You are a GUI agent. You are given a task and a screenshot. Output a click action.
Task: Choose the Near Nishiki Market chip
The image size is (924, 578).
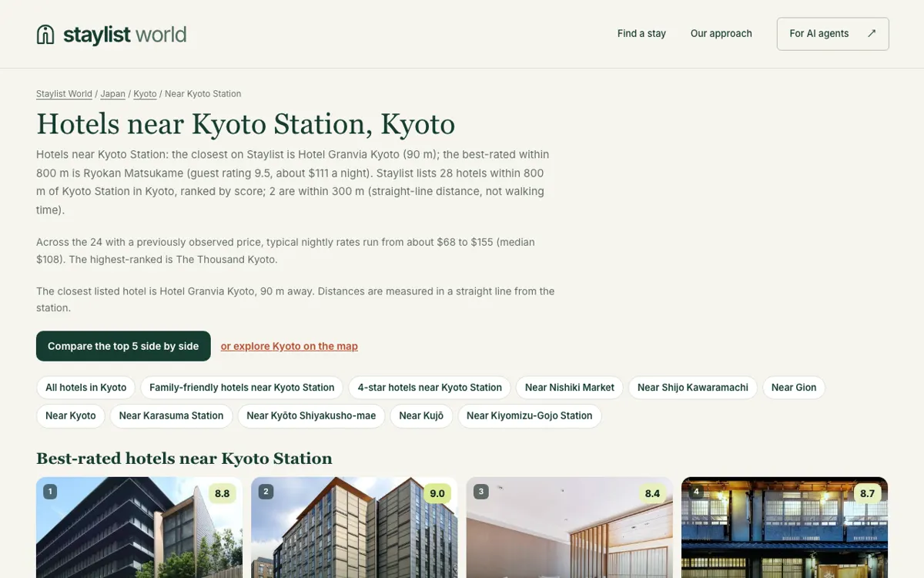(x=570, y=388)
